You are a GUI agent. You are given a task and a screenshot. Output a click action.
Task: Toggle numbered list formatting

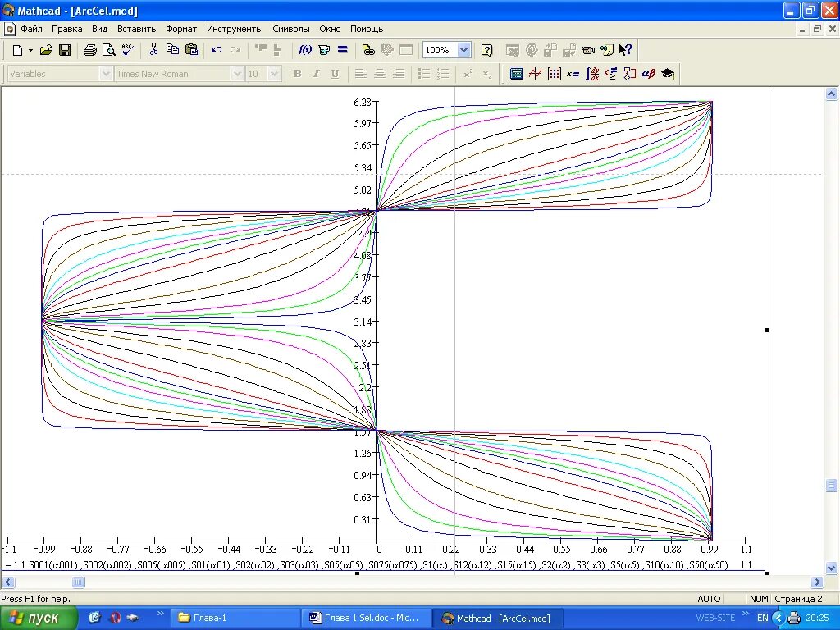point(442,74)
